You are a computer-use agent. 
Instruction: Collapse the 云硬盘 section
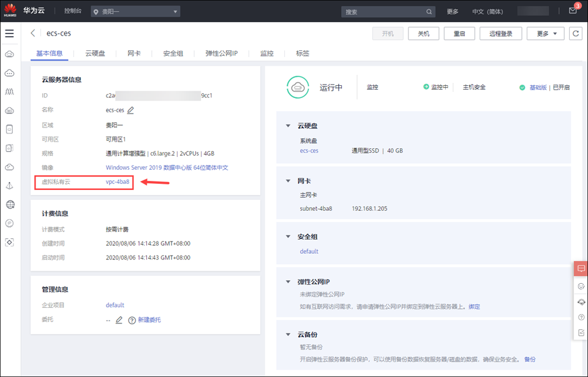(288, 126)
